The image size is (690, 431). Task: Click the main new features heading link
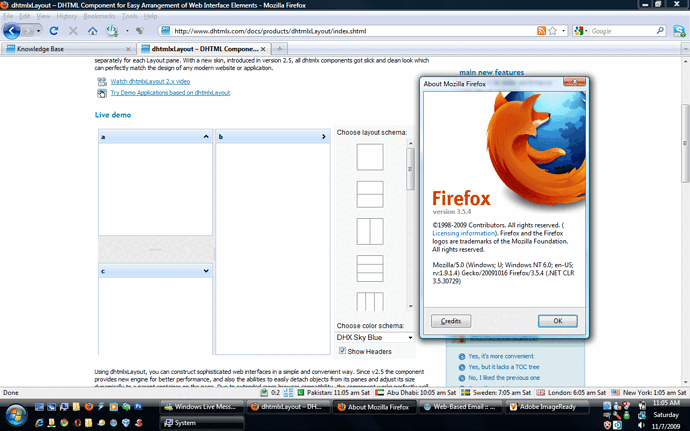[492, 72]
